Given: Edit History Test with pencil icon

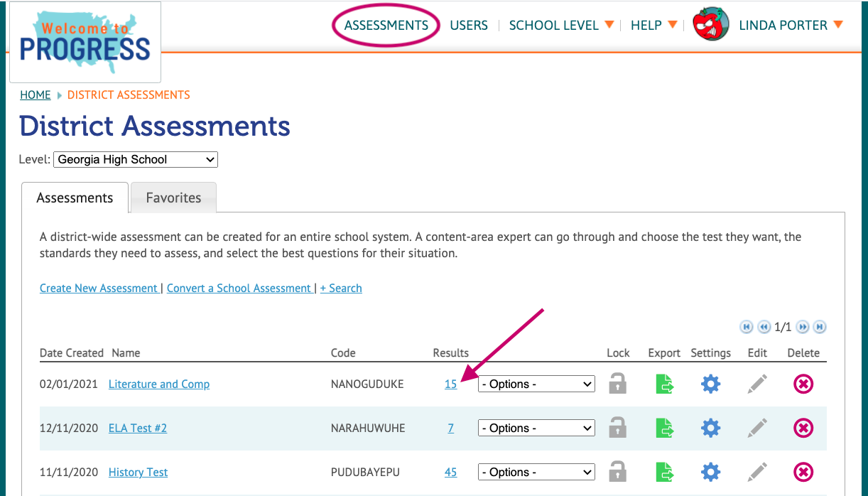Looking at the screenshot, I should tap(757, 472).
